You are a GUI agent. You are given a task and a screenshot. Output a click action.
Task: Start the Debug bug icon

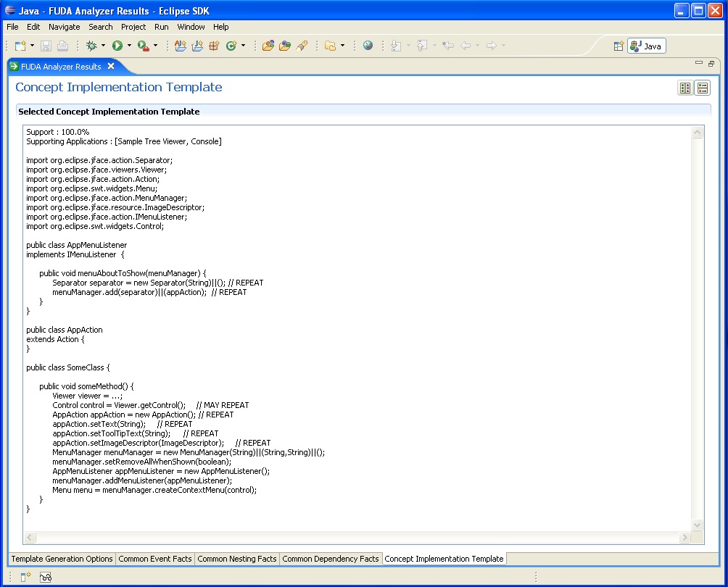(x=91, y=46)
